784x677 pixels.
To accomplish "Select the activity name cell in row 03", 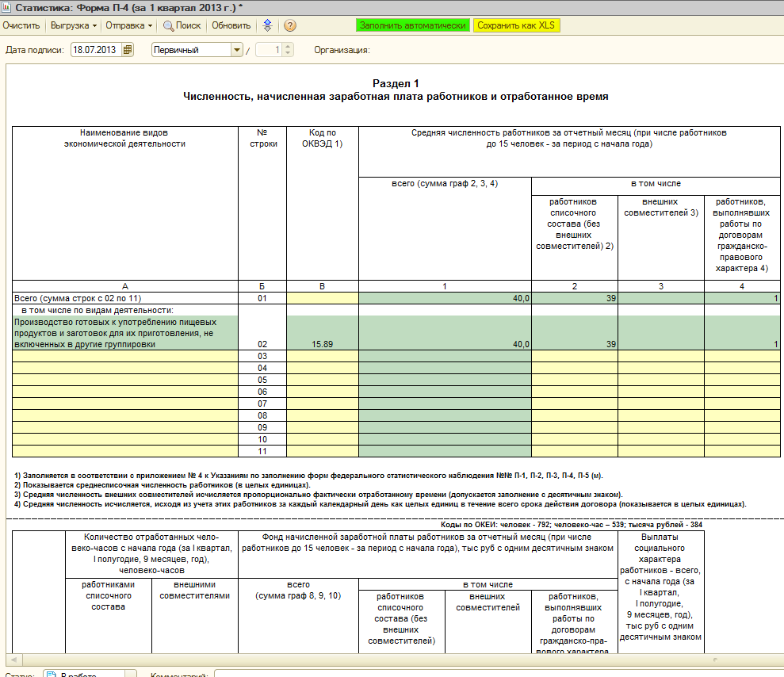I will tap(125, 356).
